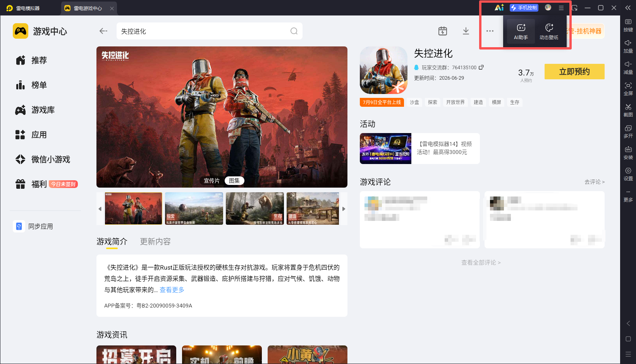
Task: Click the 生存 tag
Action: (515, 102)
